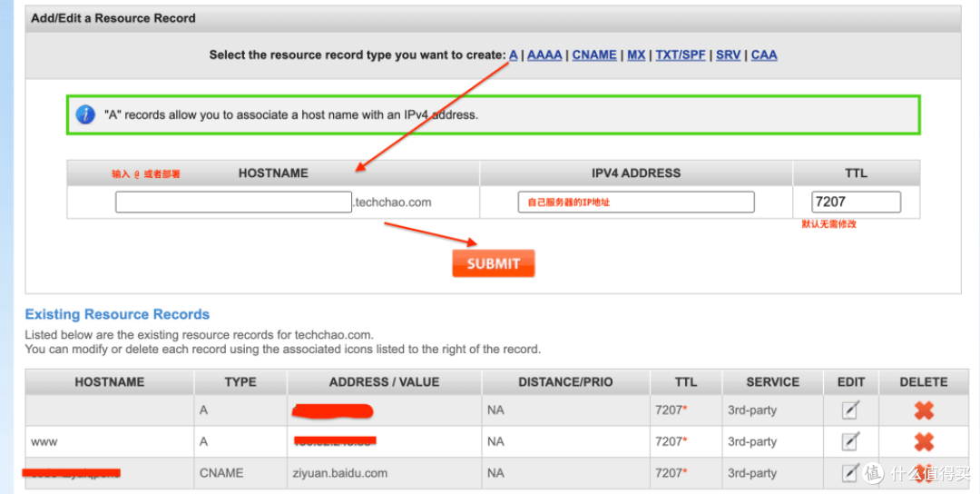Image resolution: width=980 pixels, height=494 pixels.
Task: Delete the first A record
Action: [924, 410]
